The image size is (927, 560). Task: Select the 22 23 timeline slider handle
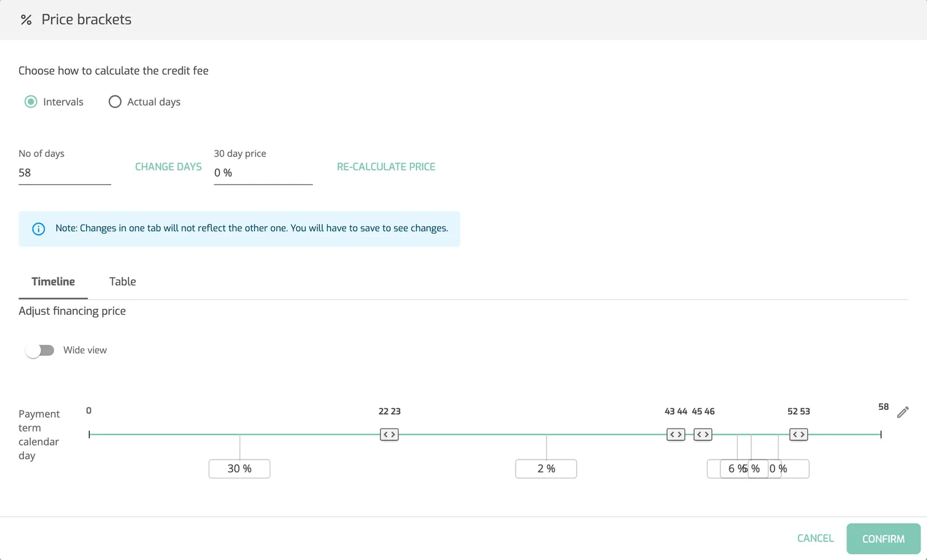389,434
